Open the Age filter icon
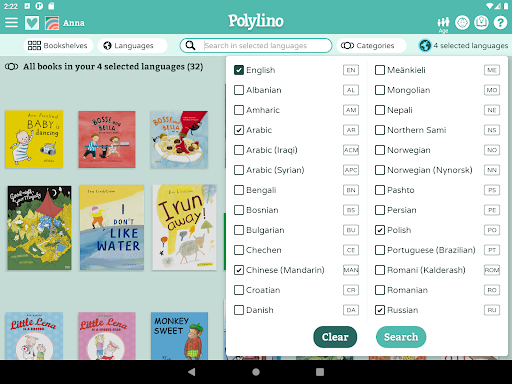Screen dimensions: 512x384 point(443,24)
